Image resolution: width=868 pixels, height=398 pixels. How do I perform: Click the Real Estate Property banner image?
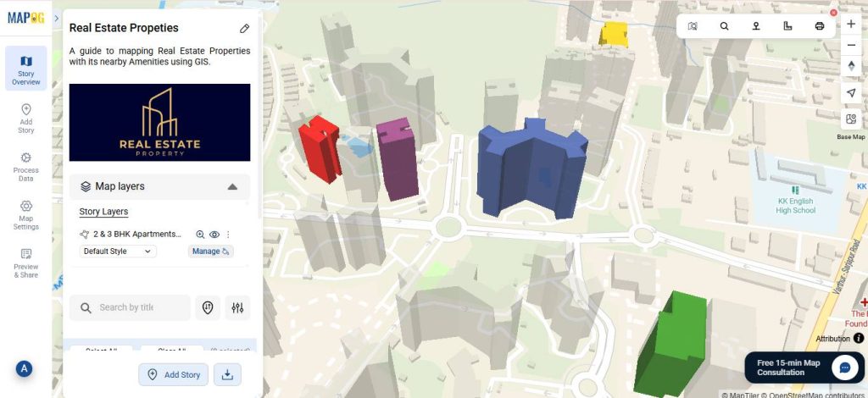click(x=159, y=122)
